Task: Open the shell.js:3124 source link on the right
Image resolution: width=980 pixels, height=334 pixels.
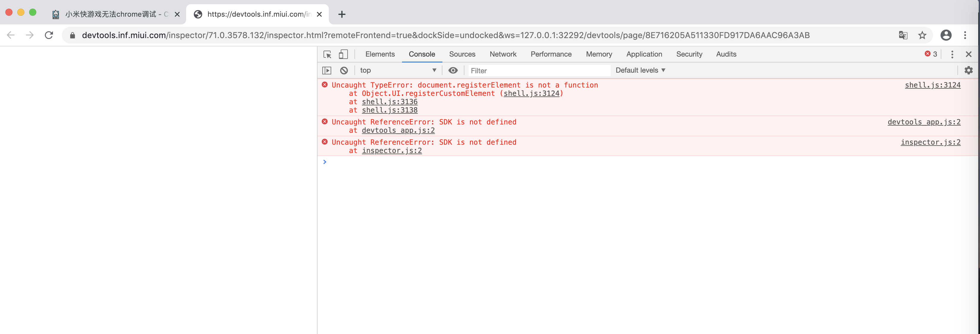Action: pos(932,85)
